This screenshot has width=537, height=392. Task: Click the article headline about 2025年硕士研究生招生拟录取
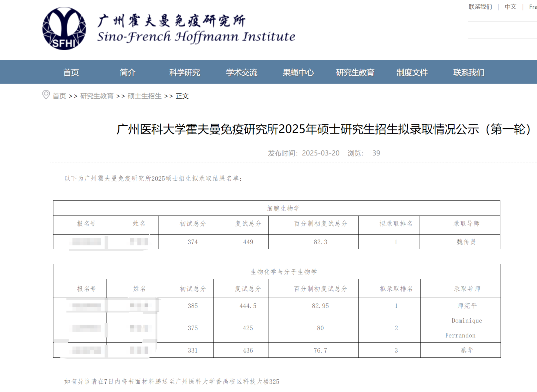point(323,129)
